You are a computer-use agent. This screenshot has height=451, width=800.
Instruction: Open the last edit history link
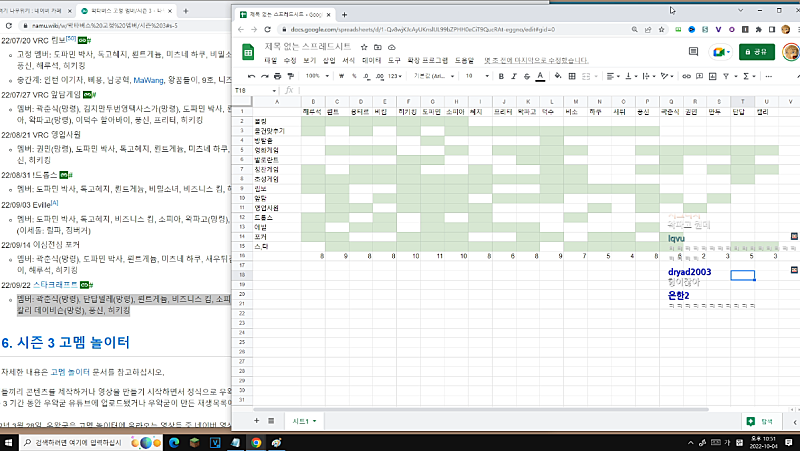pos(536,60)
